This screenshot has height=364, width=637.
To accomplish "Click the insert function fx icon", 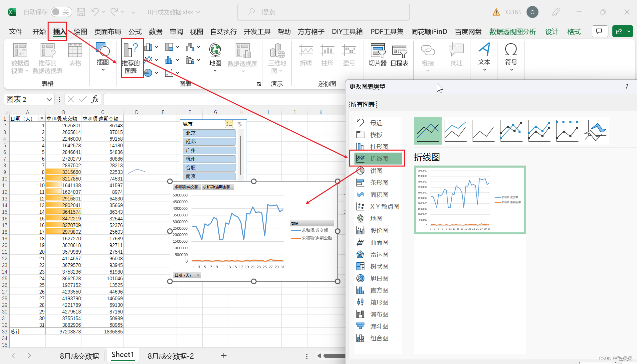I will (95, 99).
